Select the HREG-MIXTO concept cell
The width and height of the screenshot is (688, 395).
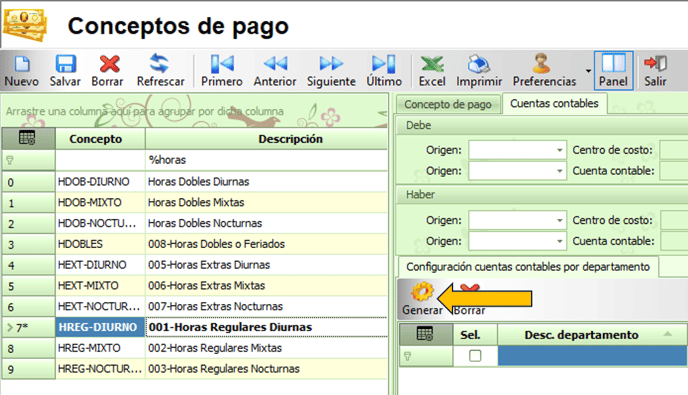tap(100, 348)
